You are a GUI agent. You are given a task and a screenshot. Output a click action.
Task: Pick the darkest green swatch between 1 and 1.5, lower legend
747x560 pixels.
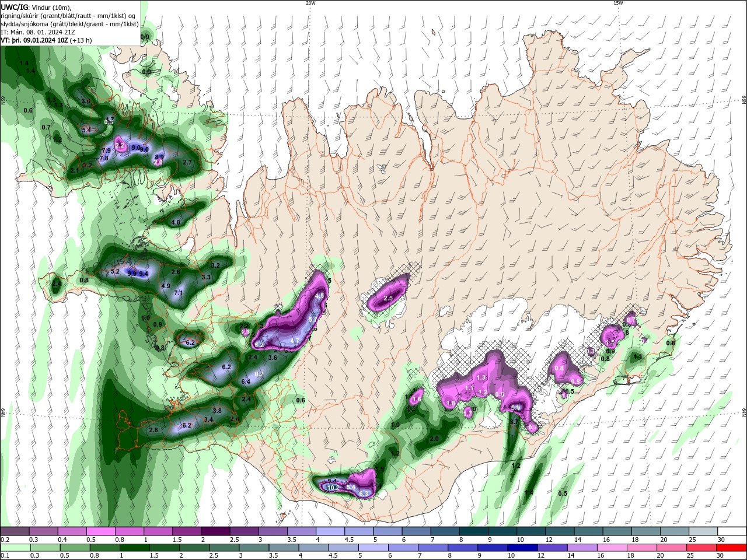coord(135,548)
